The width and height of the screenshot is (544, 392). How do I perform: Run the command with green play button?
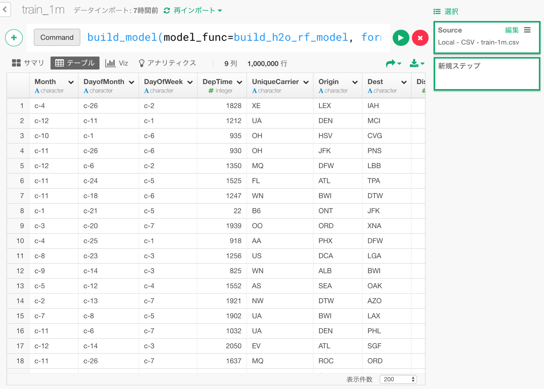(x=400, y=38)
